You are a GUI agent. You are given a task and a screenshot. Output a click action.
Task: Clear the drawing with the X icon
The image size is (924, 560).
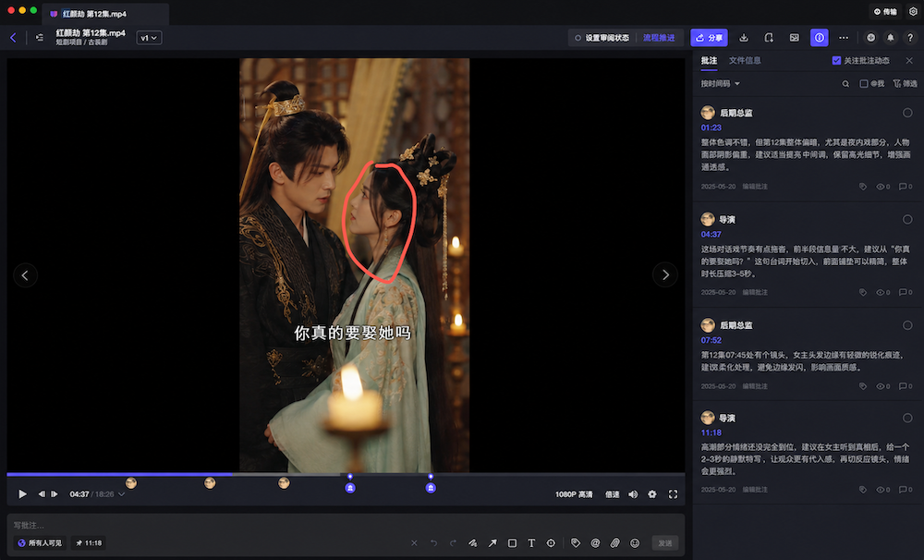point(414,543)
